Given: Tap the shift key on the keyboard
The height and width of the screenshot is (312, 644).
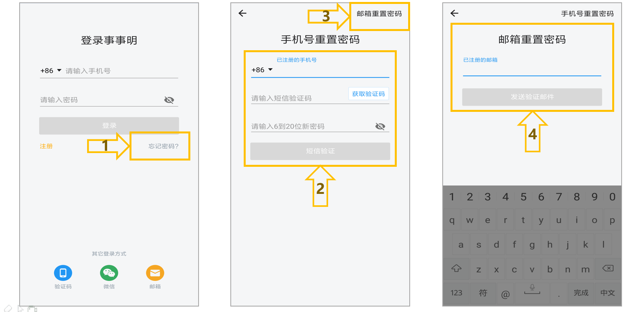Looking at the screenshot, I should (456, 269).
